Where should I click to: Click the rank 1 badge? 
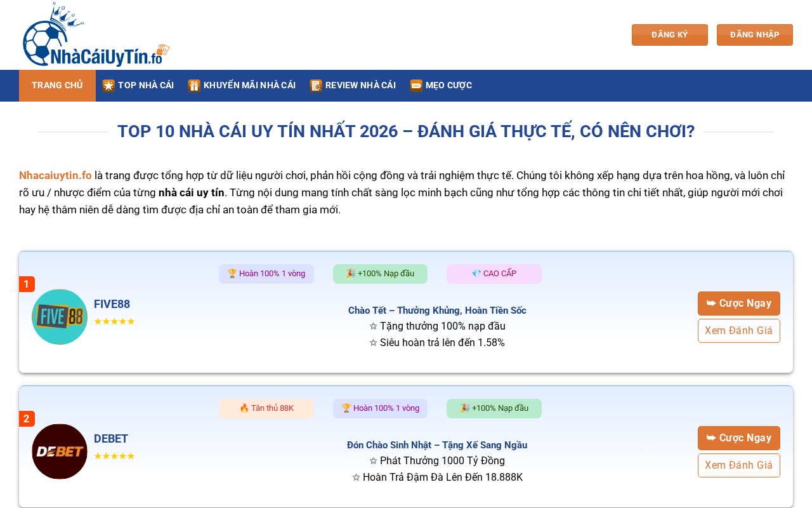pyautogui.click(x=27, y=284)
